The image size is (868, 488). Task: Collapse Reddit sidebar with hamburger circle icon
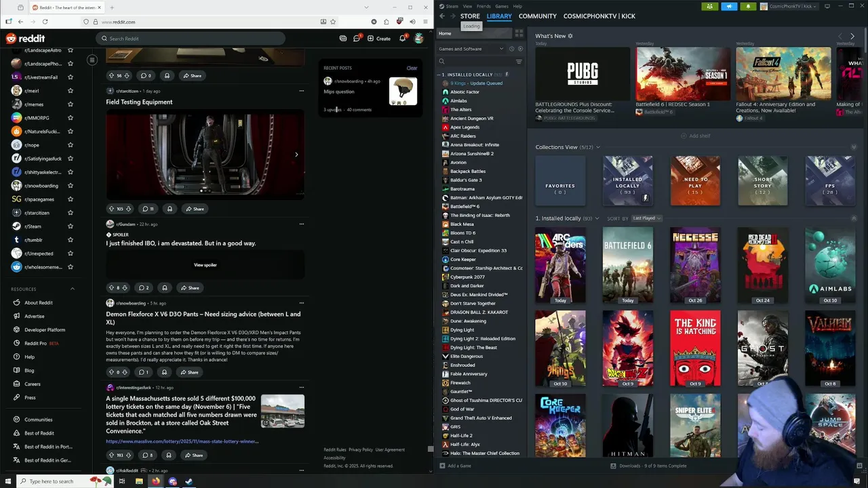[92, 60]
